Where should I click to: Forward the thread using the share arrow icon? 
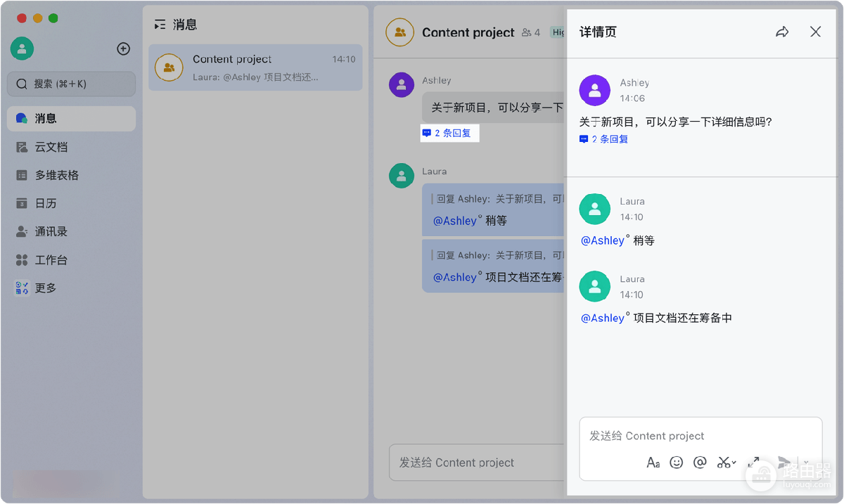(782, 32)
